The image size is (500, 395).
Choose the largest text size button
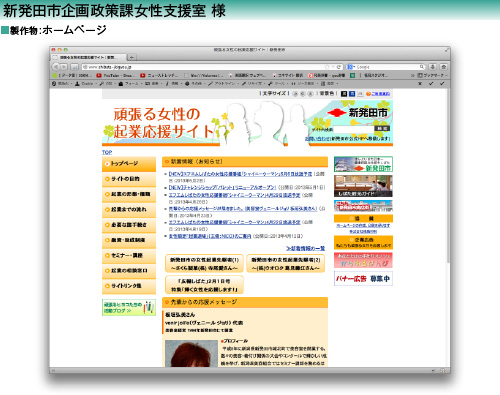pos(310,94)
